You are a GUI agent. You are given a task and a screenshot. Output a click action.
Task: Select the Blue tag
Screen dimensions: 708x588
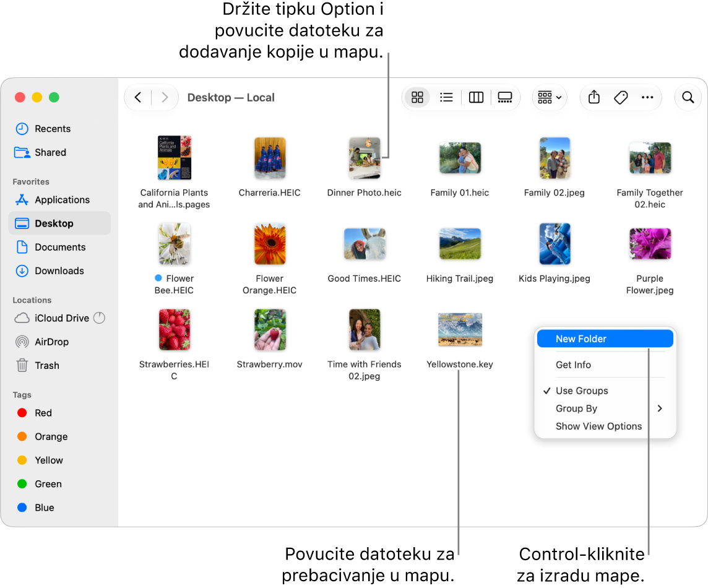coord(59,507)
